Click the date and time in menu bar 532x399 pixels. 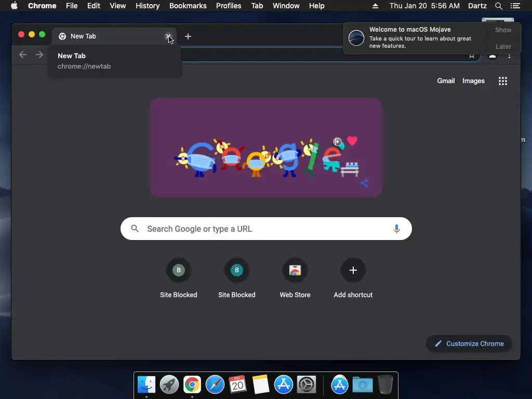[424, 6]
